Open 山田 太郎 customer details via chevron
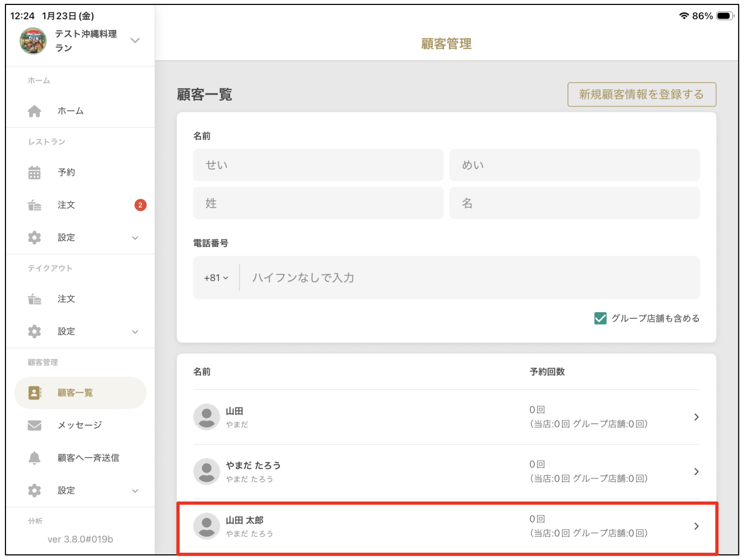 coord(696,526)
